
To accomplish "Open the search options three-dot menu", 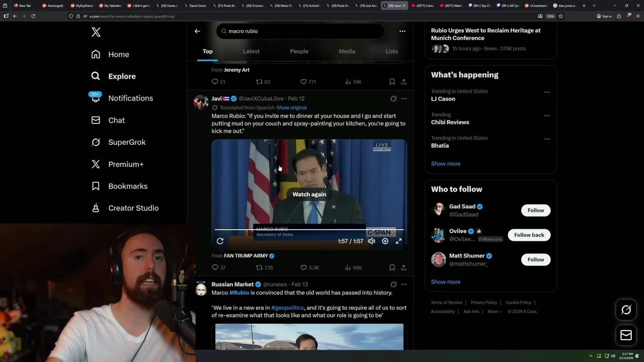I will [x=403, y=31].
